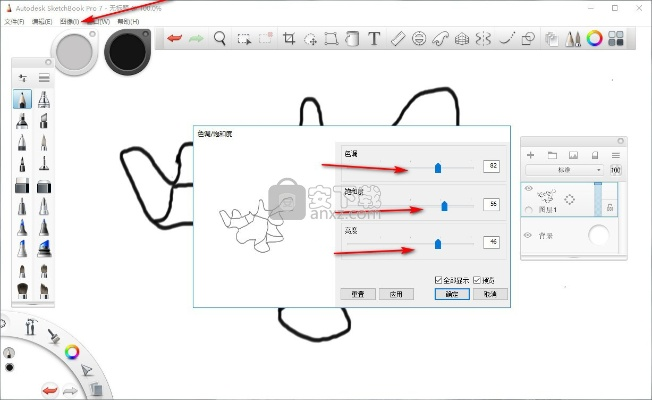Open the Color Editor wheel in top toolbar
Image resolution: width=652 pixels, height=400 pixels.
pyautogui.click(x=595, y=39)
